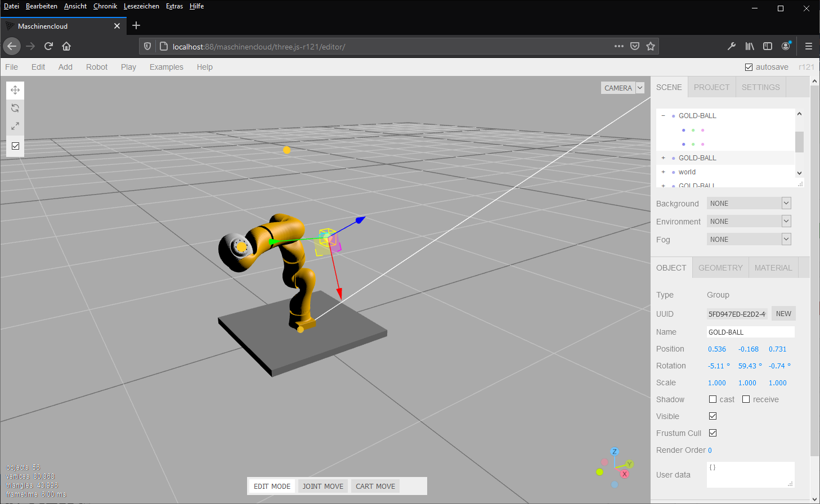The image size is (820, 504).
Task: Toggle the autosave checkbox
Action: pyautogui.click(x=749, y=67)
